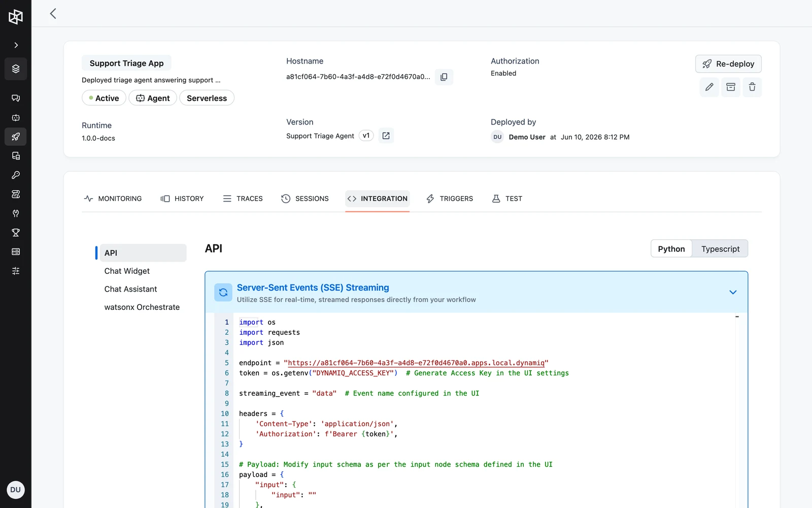Delete the deployment with the trash icon
Viewport: 812px width, 508px height.
(x=752, y=87)
